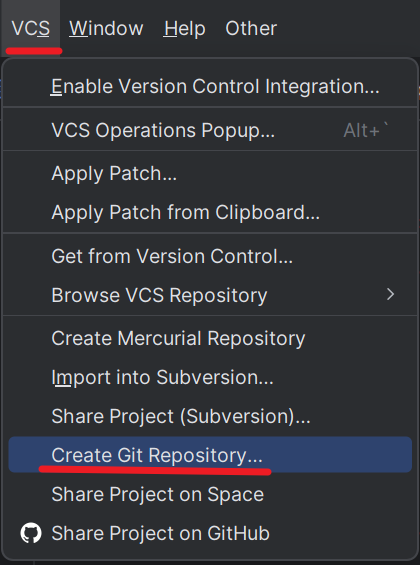Open Browse VCS Repository entry
The height and width of the screenshot is (565, 420).
[210, 295]
